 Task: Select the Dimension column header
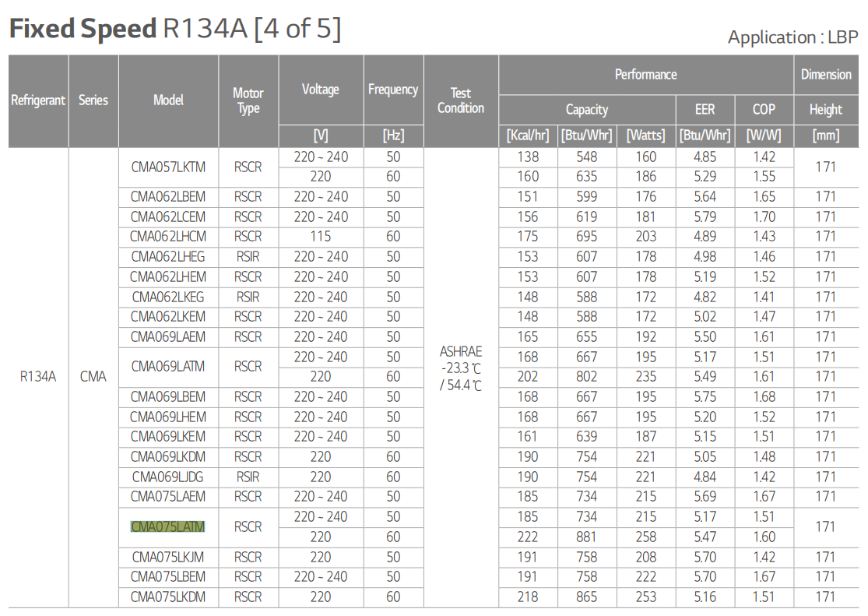coord(826,75)
